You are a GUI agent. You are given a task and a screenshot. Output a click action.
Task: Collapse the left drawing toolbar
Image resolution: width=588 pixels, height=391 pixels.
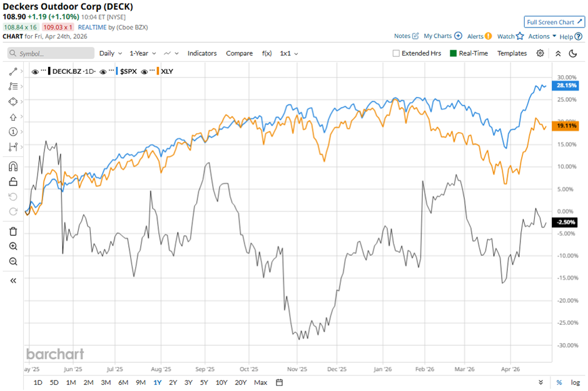[x=13, y=280]
